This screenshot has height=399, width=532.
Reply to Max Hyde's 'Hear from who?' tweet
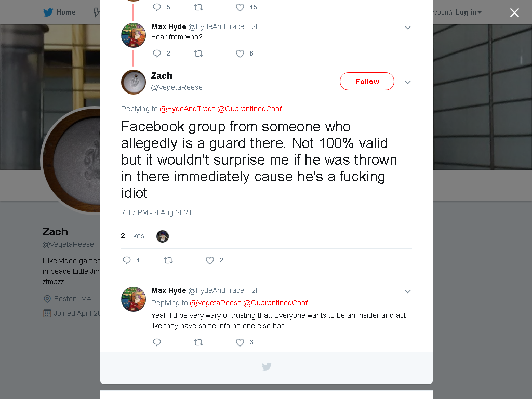(157, 54)
